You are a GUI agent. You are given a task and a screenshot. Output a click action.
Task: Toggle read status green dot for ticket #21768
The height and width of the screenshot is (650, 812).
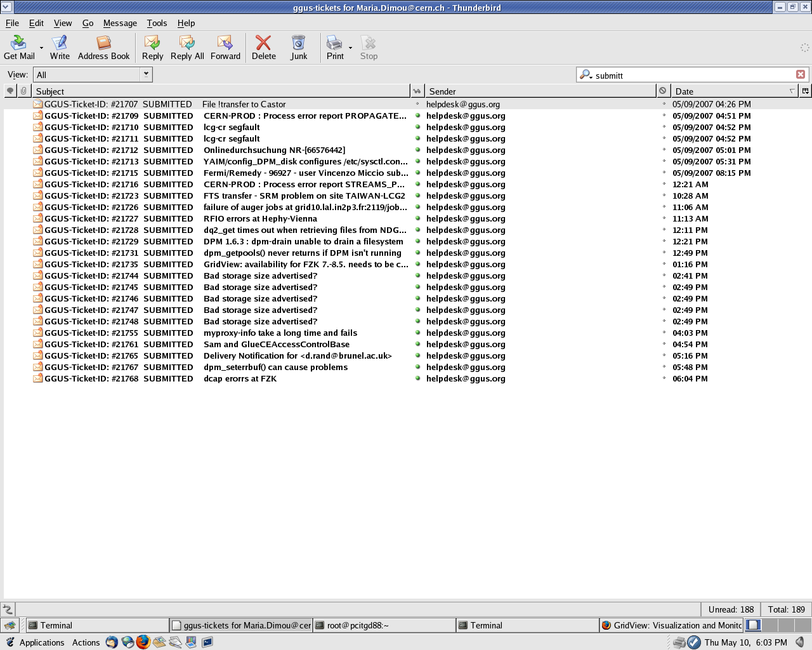click(417, 378)
